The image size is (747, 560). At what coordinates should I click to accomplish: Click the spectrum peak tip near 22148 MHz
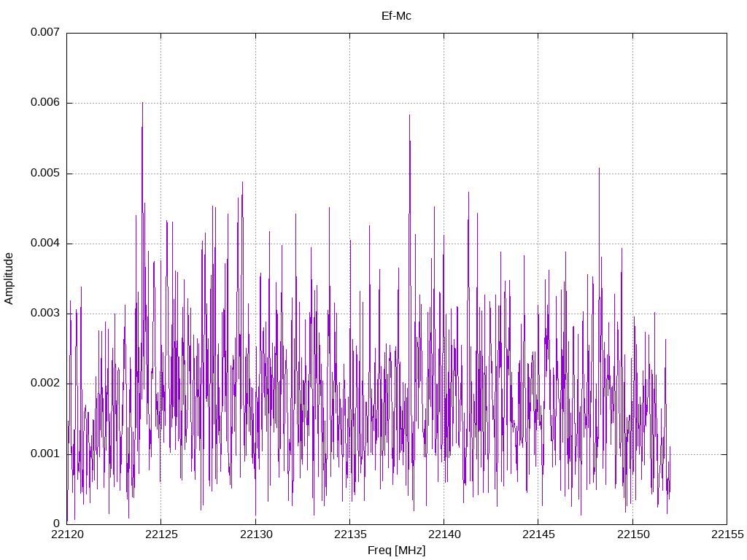(x=600, y=169)
